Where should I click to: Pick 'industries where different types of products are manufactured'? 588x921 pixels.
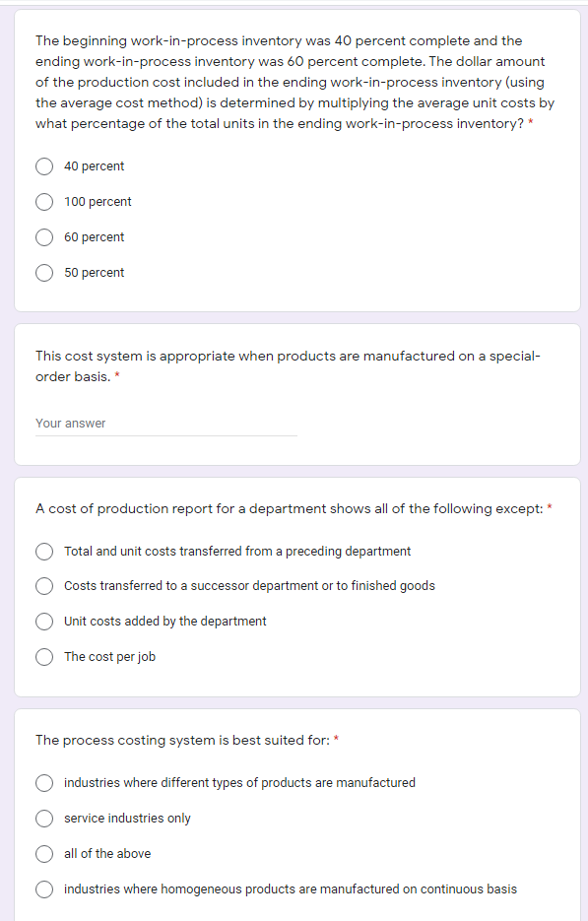[44, 783]
